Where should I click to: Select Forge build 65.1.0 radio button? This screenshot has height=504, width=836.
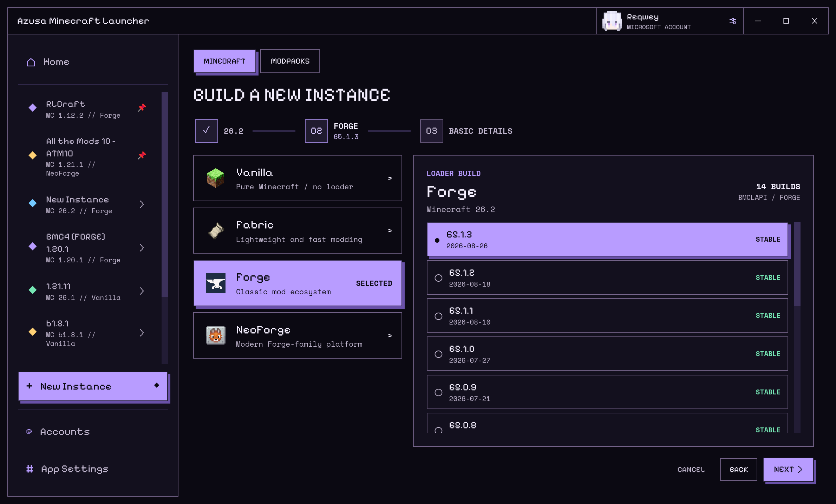tap(438, 354)
